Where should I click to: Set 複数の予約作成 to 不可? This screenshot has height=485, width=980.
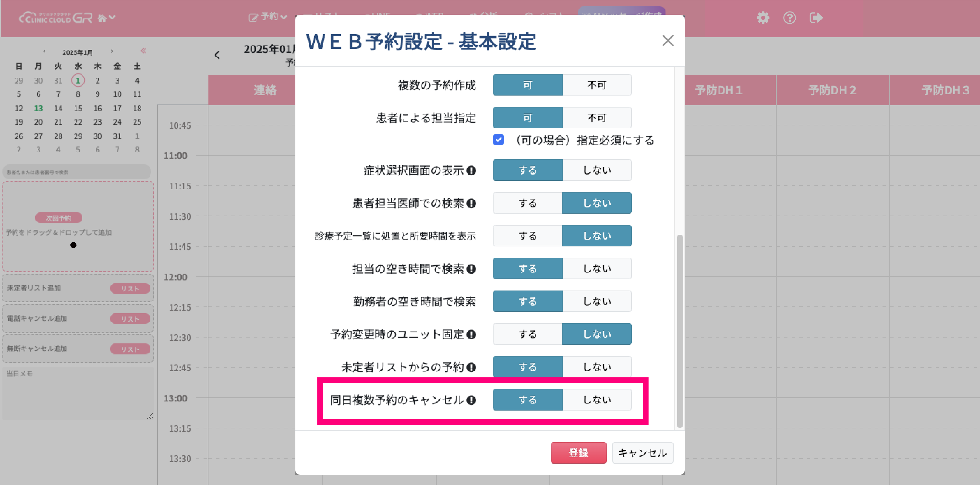pyautogui.click(x=596, y=85)
